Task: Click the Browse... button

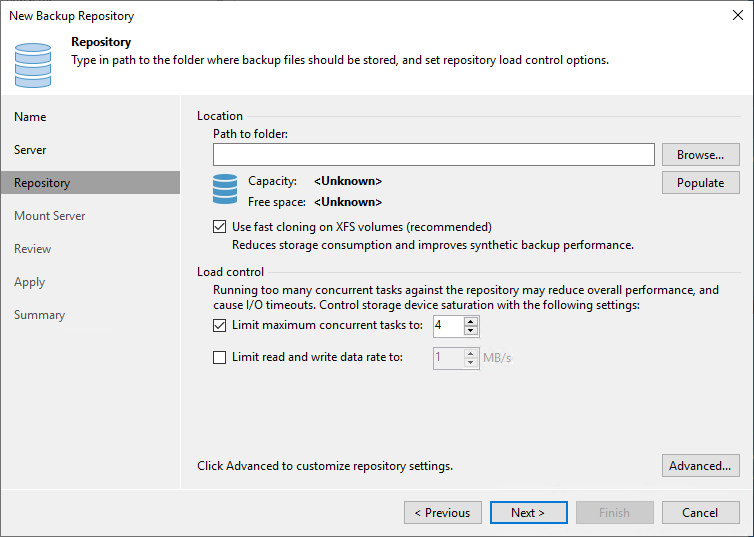Action: click(x=700, y=155)
